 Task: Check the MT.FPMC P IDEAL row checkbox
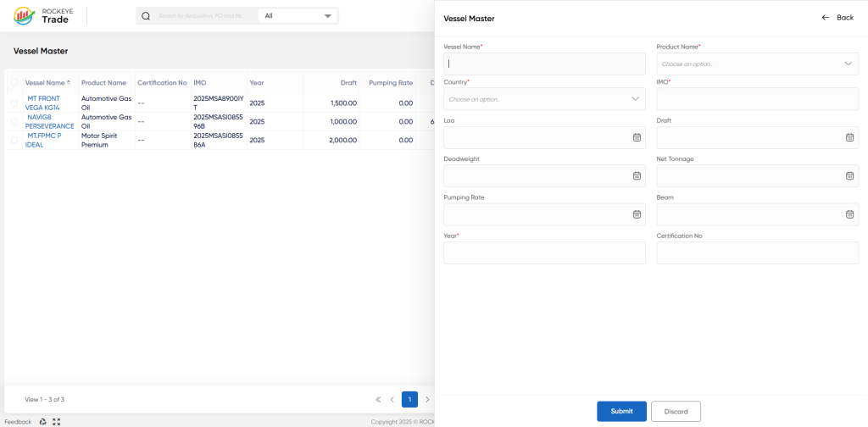tap(14, 140)
